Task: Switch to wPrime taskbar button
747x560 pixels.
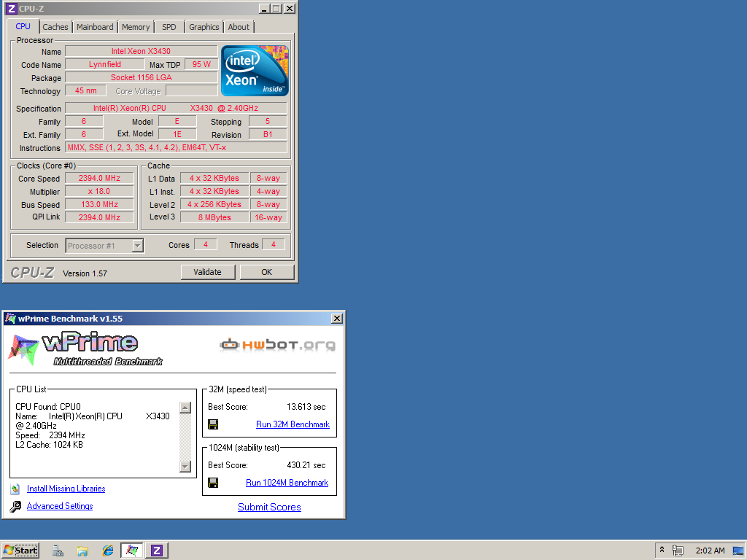Action: click(132, 551)
